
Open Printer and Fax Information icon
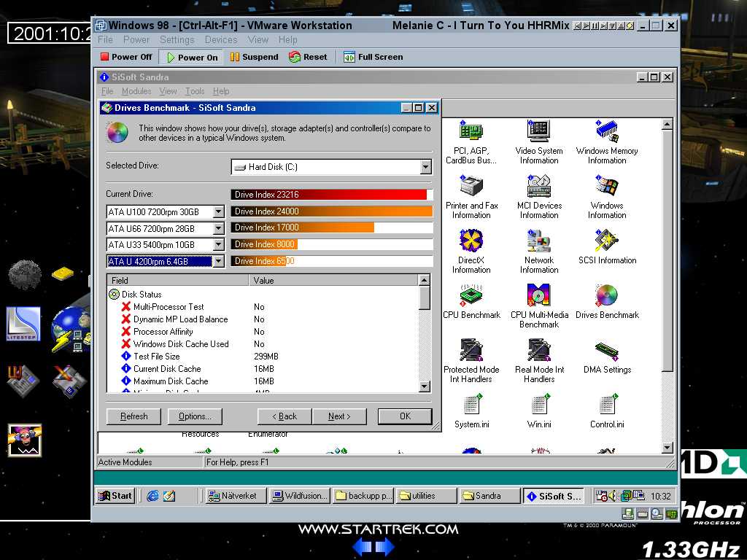tap(471, 186)
